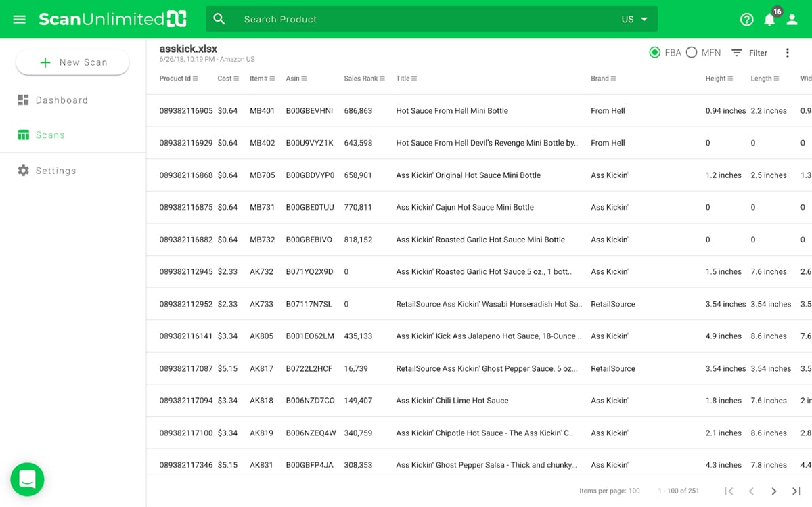812x507 pixels.
Task: Open Height column menu icon
Action: [731, 79]
